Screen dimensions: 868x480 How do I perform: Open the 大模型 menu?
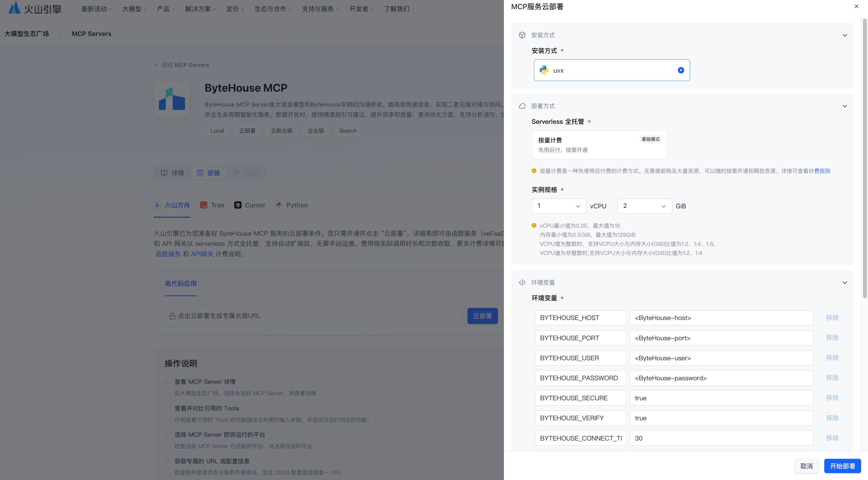(x=134, y=9)
